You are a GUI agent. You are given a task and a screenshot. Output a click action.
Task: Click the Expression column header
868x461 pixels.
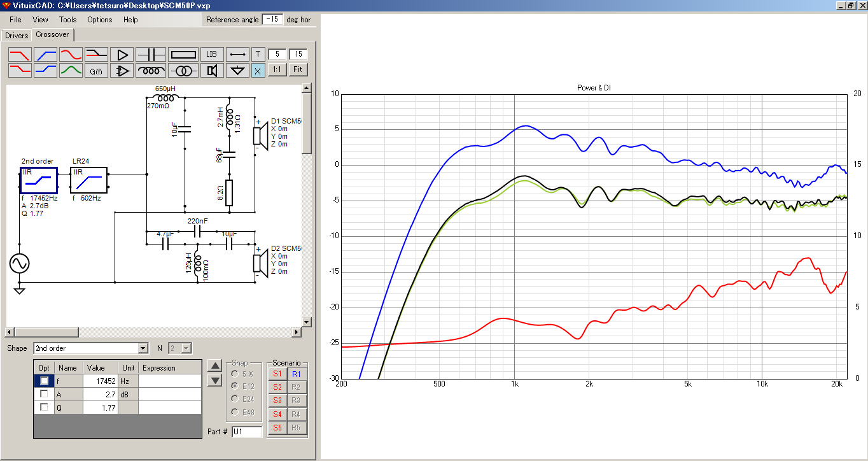click(x=170, y=368)
